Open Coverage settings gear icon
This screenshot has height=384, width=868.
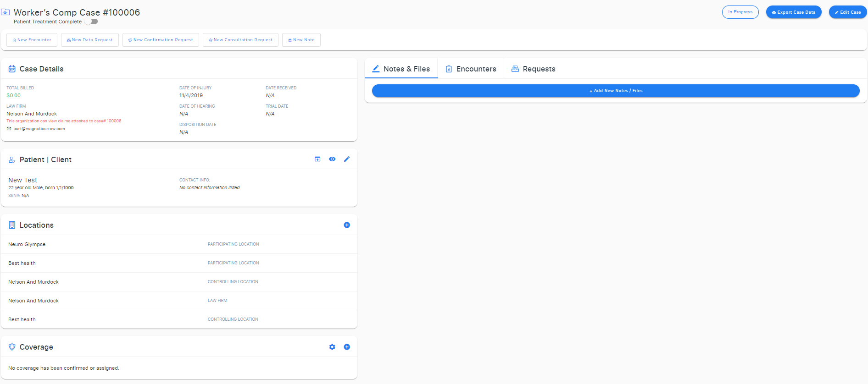pos(332,347)
